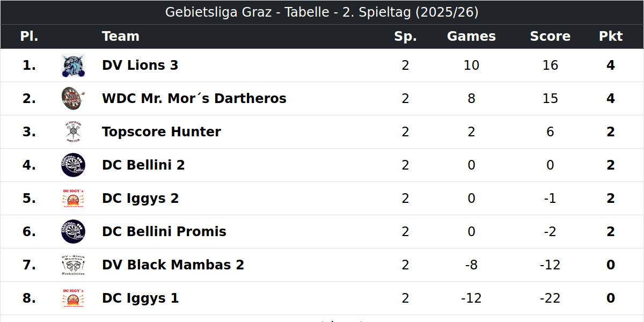
Task: Sort by the Score column header
Action: pos(550,36)
